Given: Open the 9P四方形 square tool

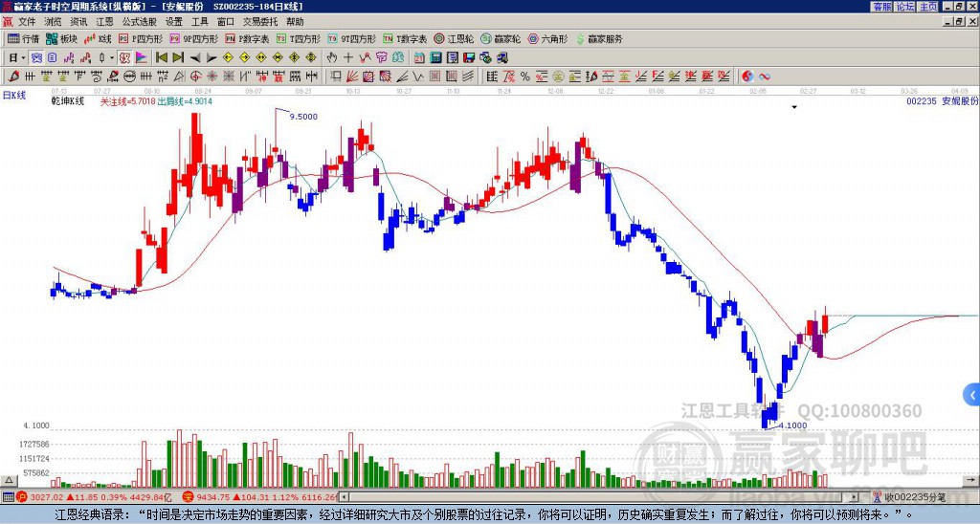Looking at the screenshot, I should tap(193, 38).
